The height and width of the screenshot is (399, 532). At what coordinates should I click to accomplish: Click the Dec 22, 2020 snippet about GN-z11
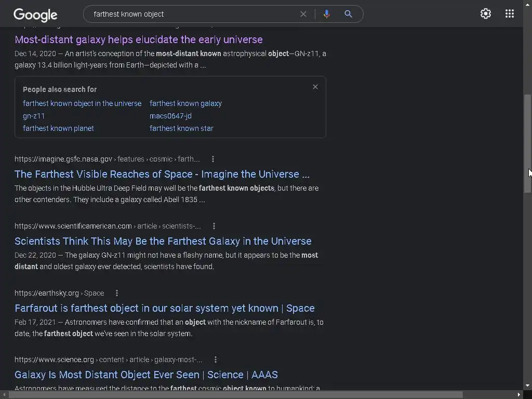(x=166, y=261)
